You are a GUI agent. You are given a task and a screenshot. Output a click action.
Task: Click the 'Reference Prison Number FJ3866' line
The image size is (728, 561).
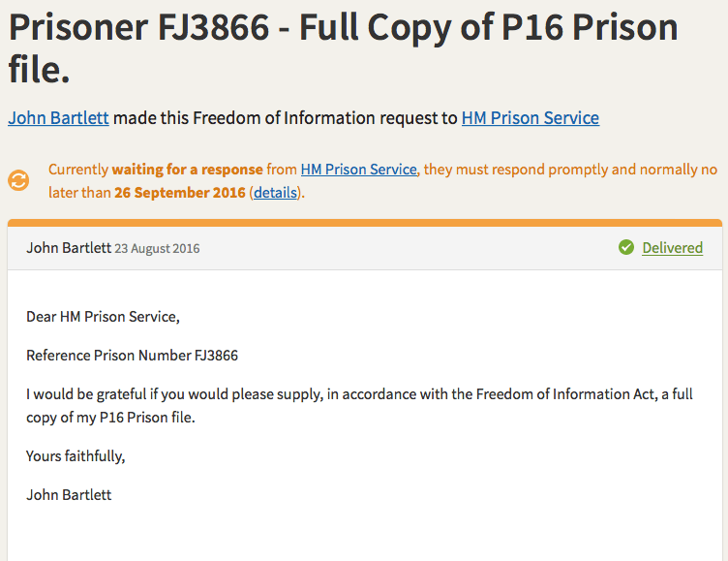coord(132,356)
